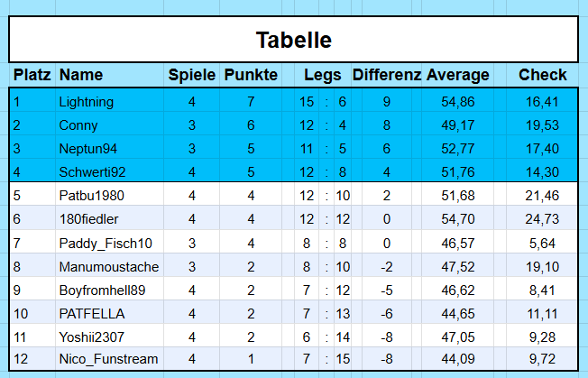Select the Neptun94 player cell
The width and height of the screenshot is (588, 378).
coord(109,149)
